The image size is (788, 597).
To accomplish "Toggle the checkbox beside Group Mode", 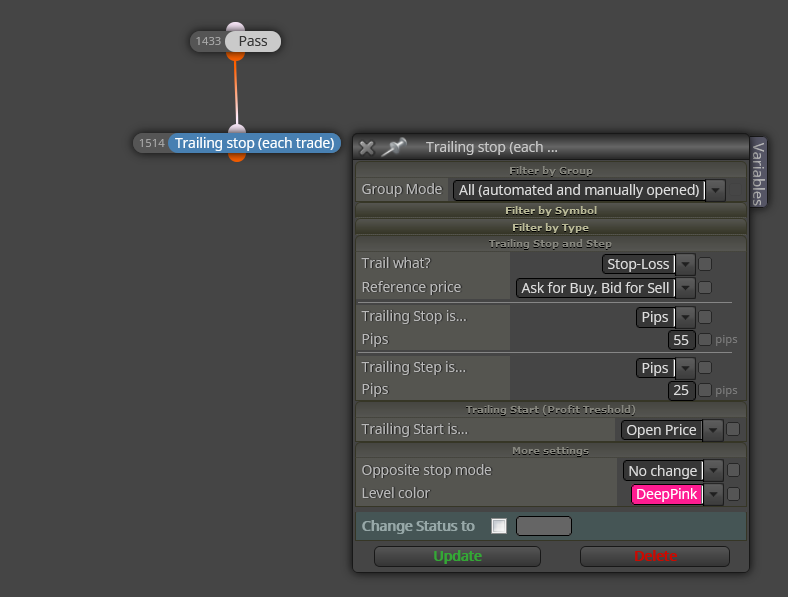I will tap(735, 190).
